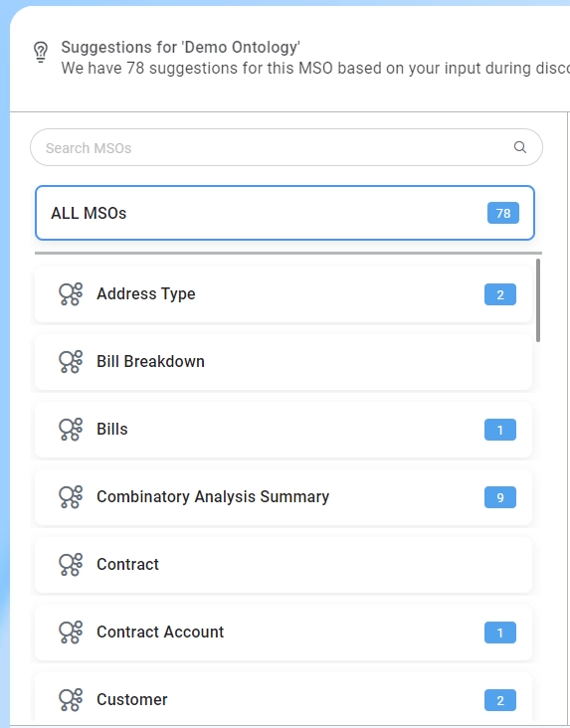Click the Contract Account node icon
This screenshot has height=728, width=570.
(71, 633)
